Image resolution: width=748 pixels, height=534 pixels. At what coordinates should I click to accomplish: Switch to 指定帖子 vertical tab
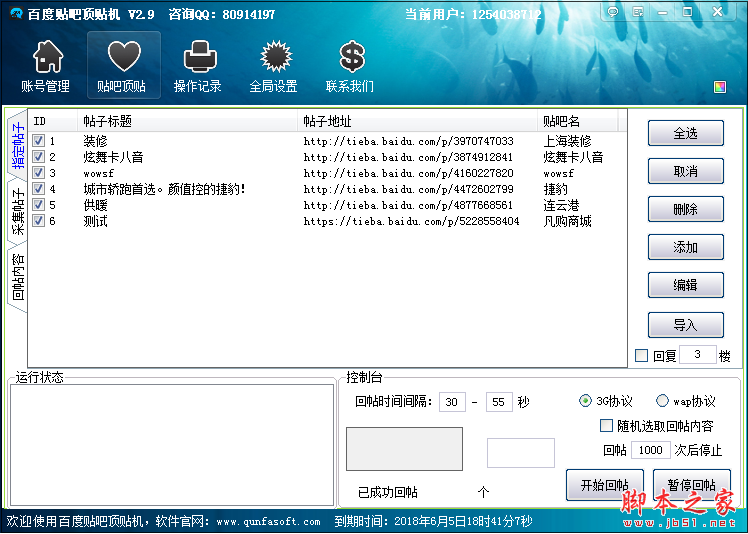click(x=18, y=146)
